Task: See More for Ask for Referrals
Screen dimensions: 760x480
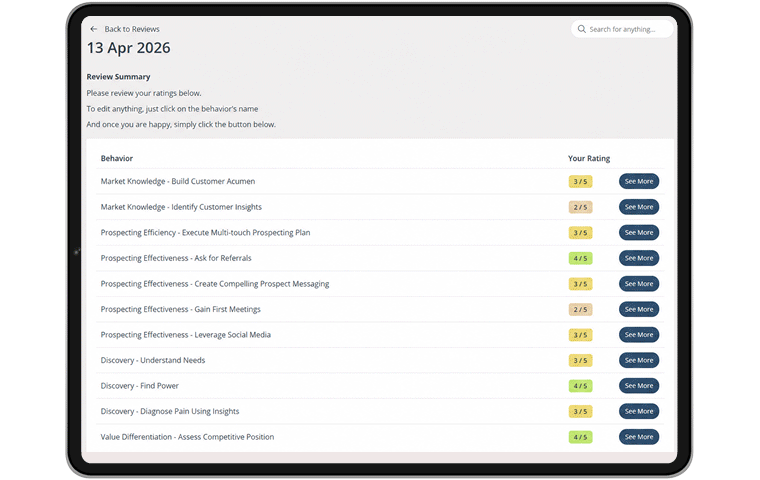Action: click(x=639, y=258)
